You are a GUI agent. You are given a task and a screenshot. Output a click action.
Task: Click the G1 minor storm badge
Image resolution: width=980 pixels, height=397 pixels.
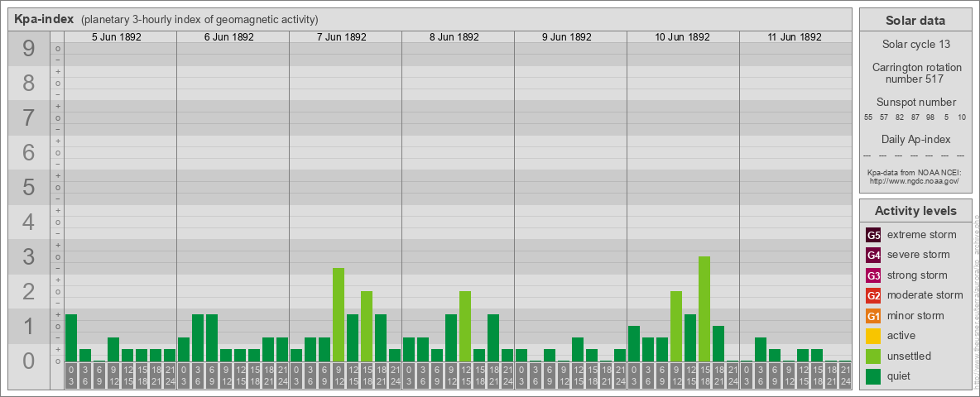tap(873, 316)
